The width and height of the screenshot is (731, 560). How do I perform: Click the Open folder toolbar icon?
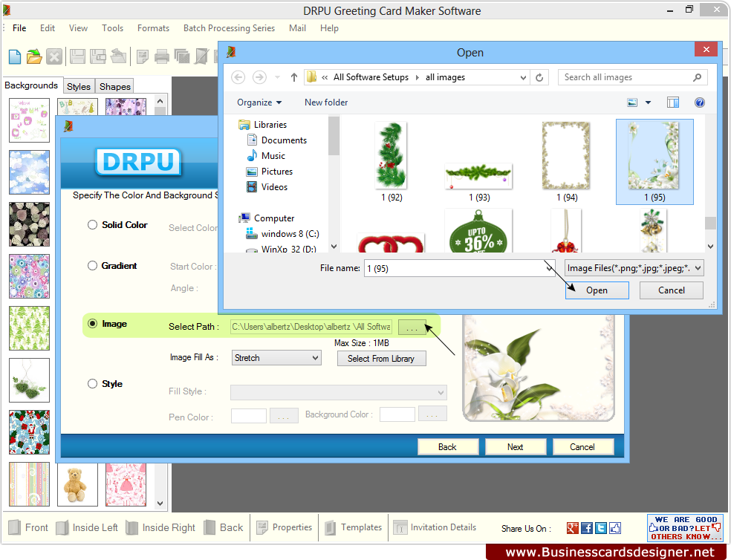pyautogui.click(x=34, y=57)
